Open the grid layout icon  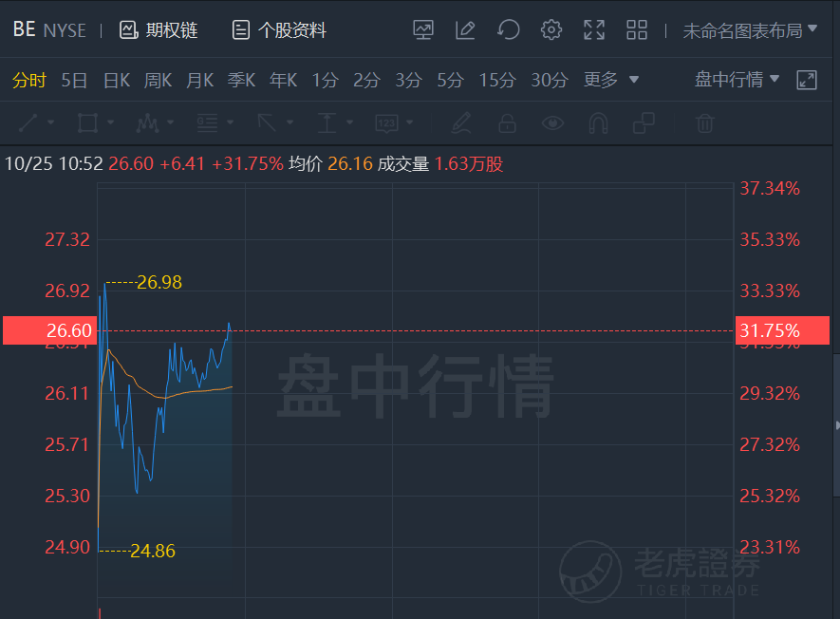(x=637, y=29)
